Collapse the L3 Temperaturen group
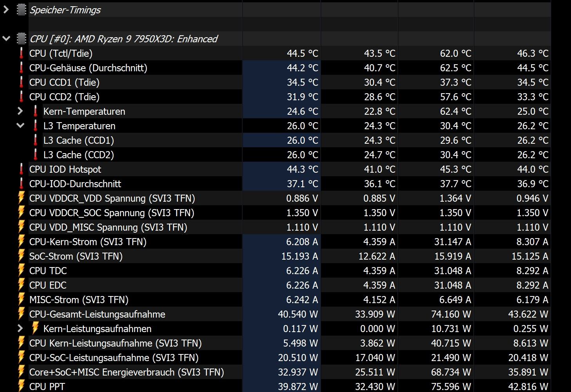The height and width of the screenshot is (392, 571). 20,126
